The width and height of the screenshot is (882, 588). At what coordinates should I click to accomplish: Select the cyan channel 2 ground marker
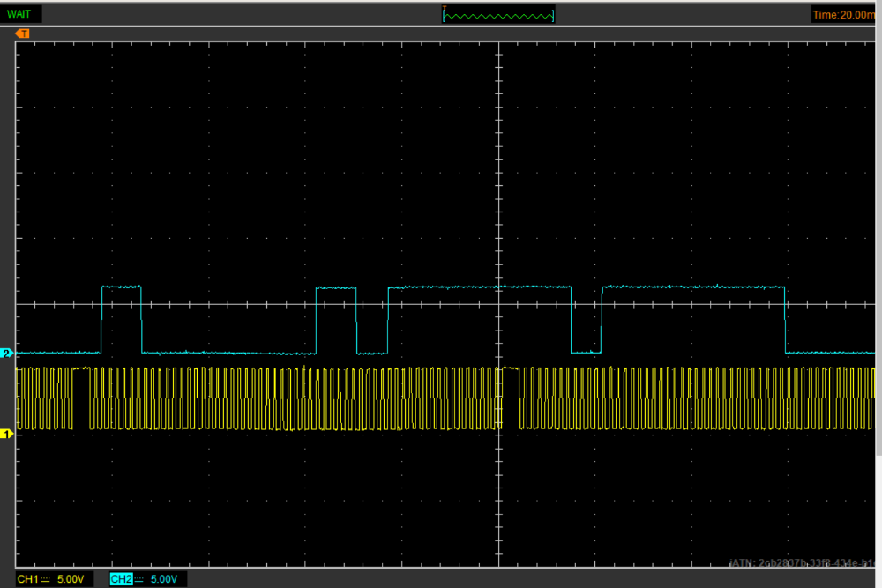[x=7, y=354]
